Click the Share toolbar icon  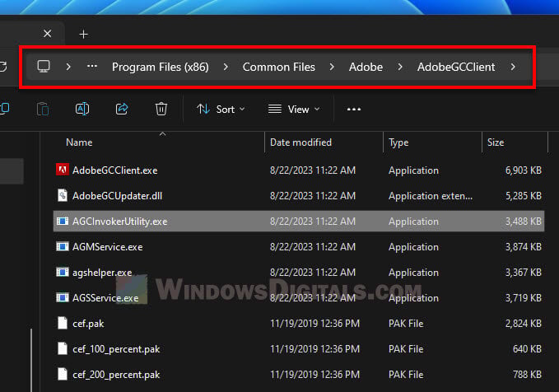coord(122,109)
